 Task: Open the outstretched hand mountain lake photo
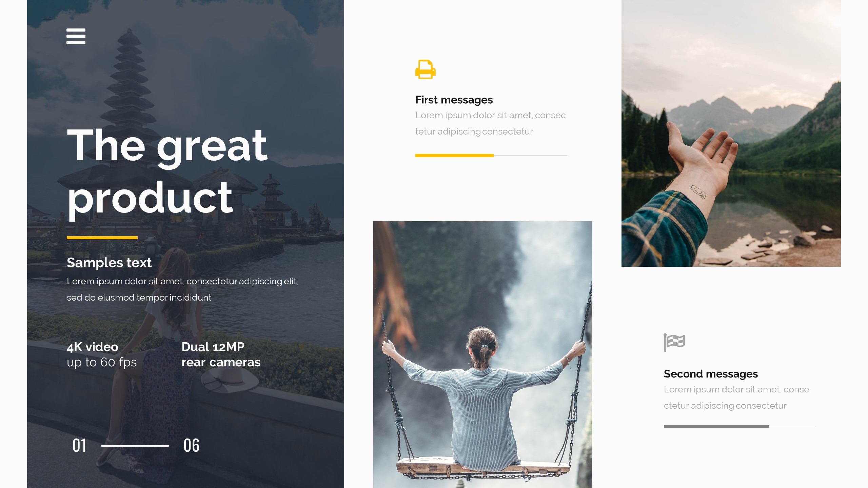pos(731,133)
